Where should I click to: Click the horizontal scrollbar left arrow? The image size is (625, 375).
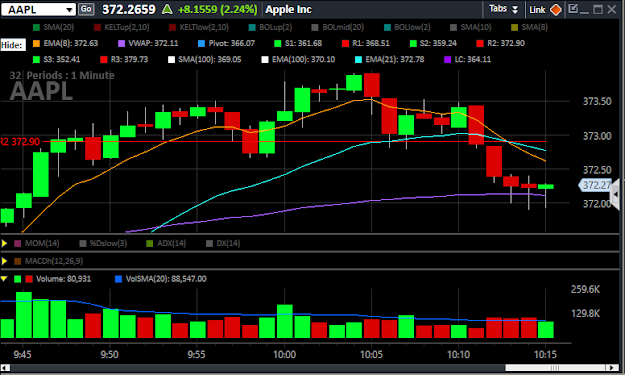point(5,367)
